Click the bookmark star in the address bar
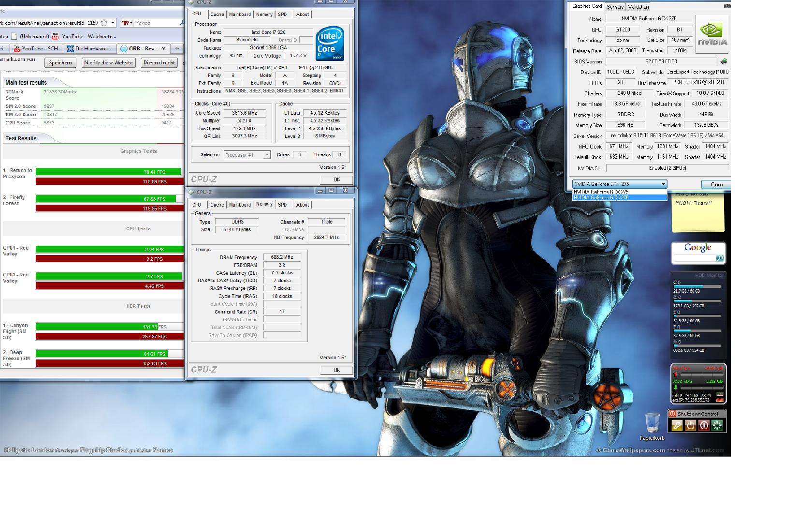 [x=104, y=23]
